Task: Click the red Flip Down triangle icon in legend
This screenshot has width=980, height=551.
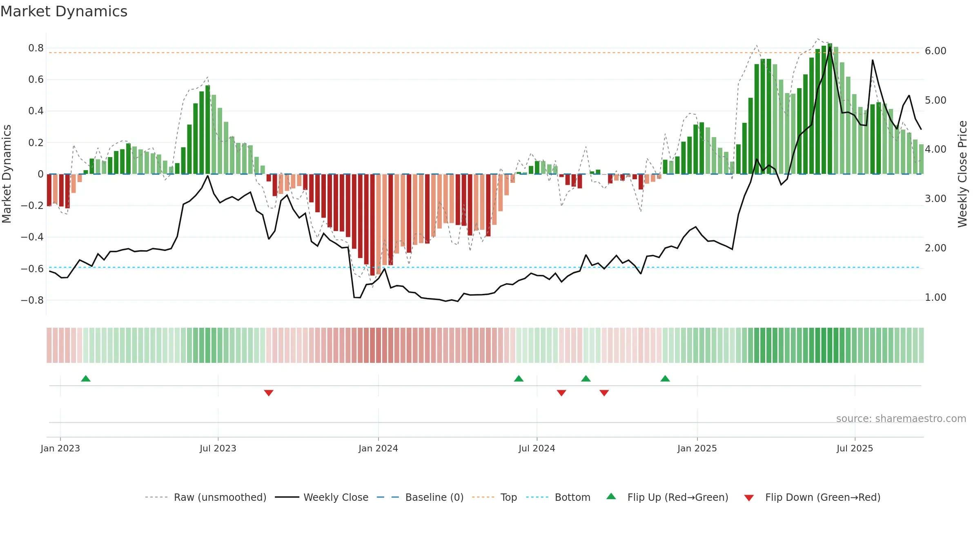Action: 749,498
